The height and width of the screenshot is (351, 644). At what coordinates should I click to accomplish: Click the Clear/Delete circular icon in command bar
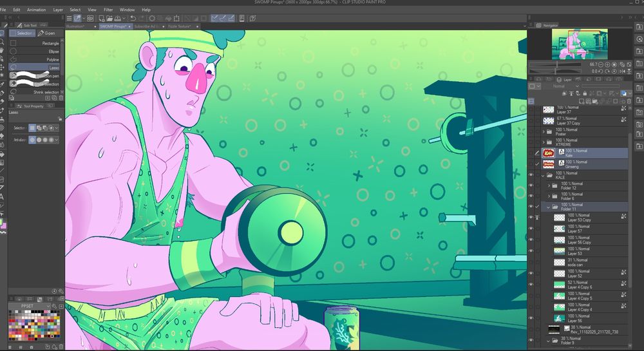coord(152,18)
